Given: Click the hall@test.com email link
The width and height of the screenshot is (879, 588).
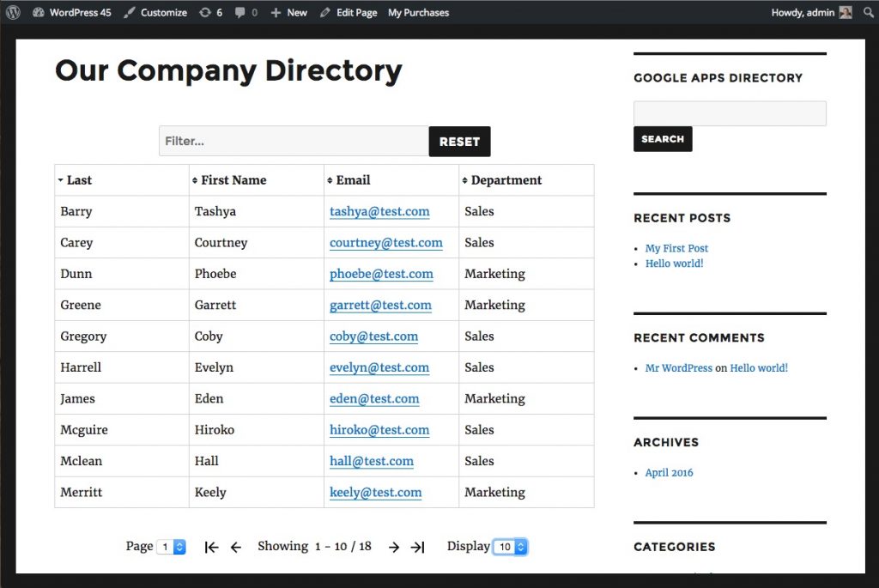Looking at the screenshot, I should point(372,461).
